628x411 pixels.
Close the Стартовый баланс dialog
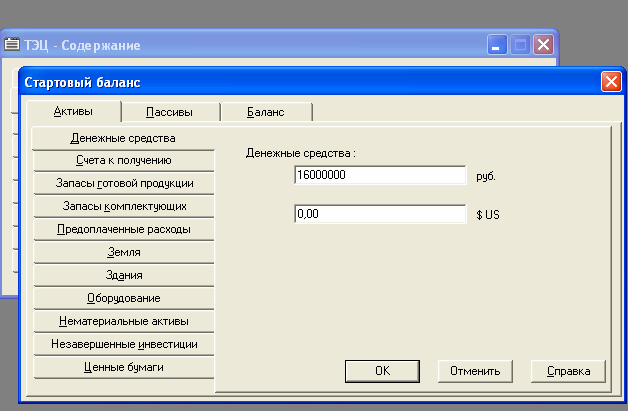611,82
